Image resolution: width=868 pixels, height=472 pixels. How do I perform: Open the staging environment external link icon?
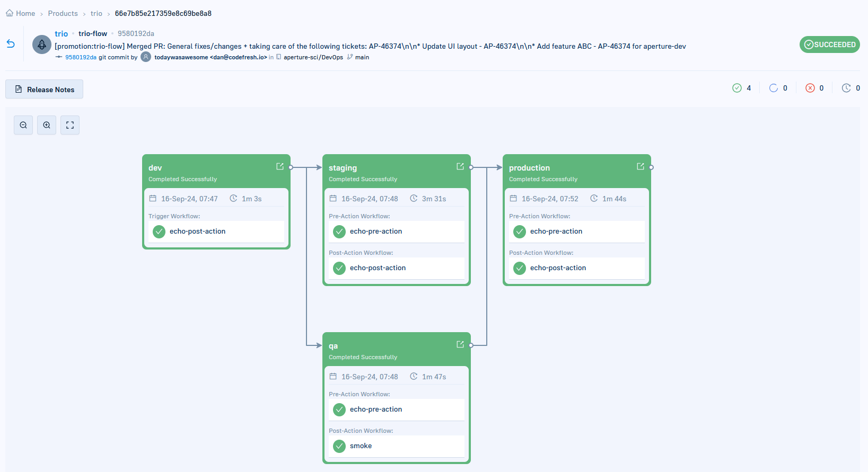click(460, 166)
